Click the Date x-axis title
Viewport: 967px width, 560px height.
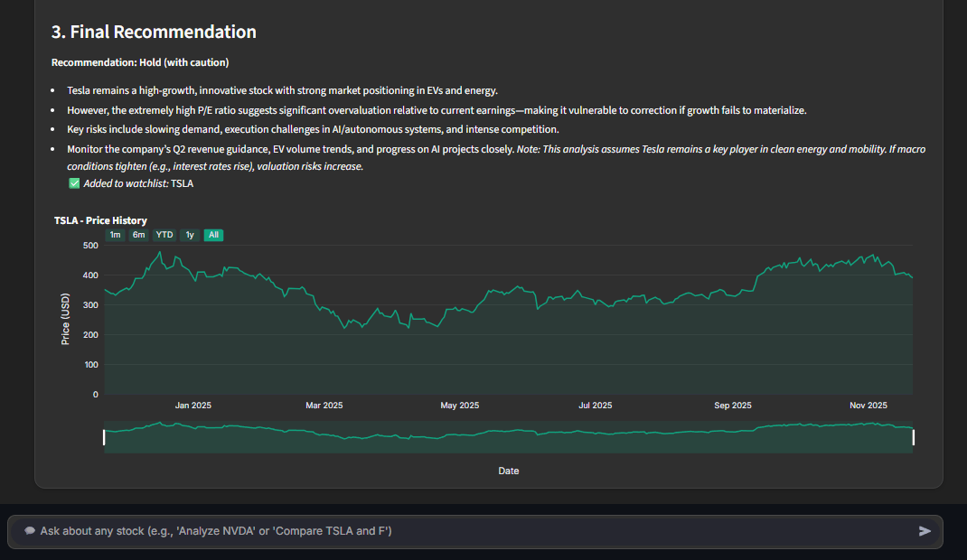pos(508,471)
